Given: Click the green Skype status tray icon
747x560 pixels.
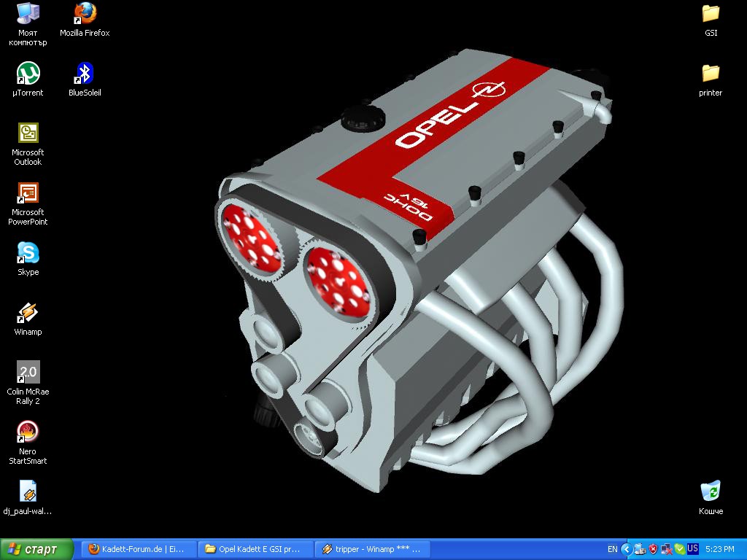Looking at the screenshot, I should point(679,549).
